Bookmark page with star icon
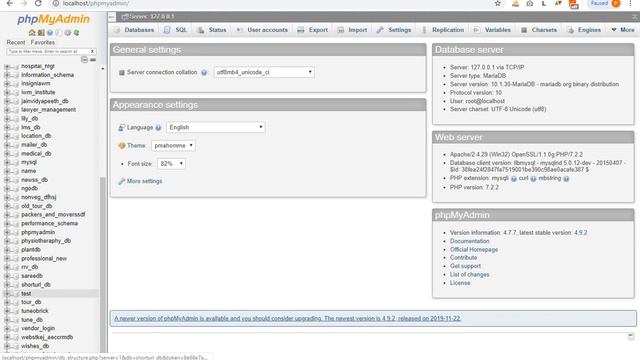Screen dimensions: 640x360 [498, 4]
